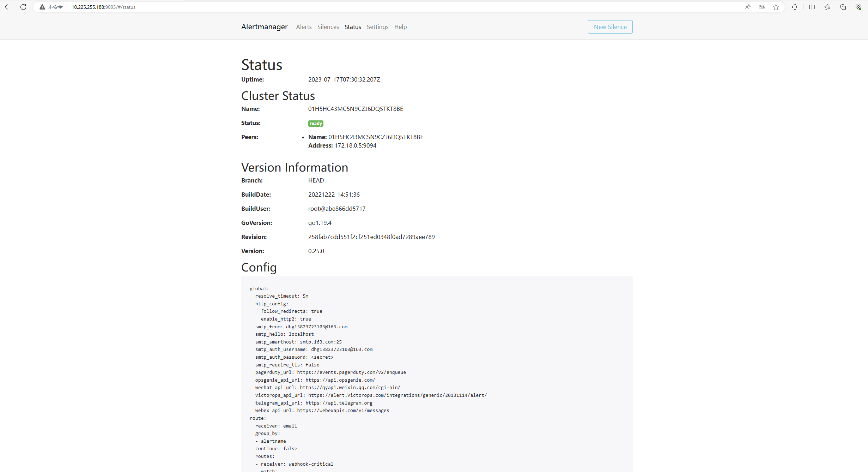Open the Silences section
The width and height of the screenshot is (868, 472).
[x=328, y=26]
